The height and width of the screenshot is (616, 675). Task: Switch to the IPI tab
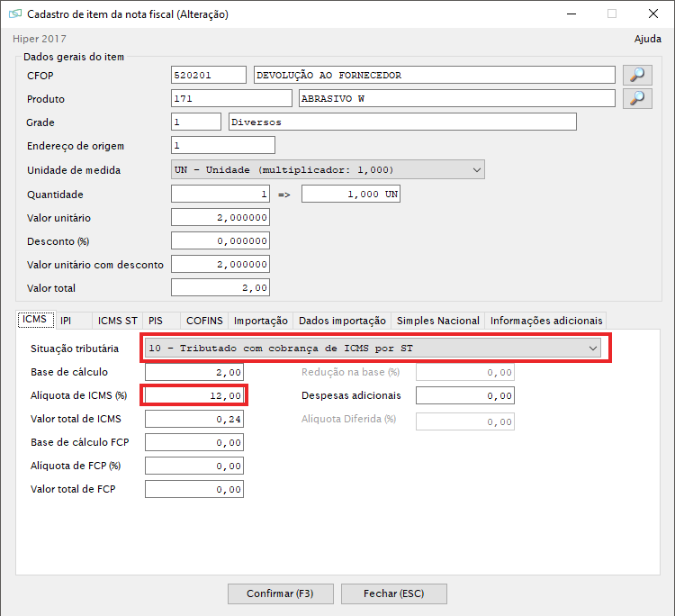click(x=66, y=321)
